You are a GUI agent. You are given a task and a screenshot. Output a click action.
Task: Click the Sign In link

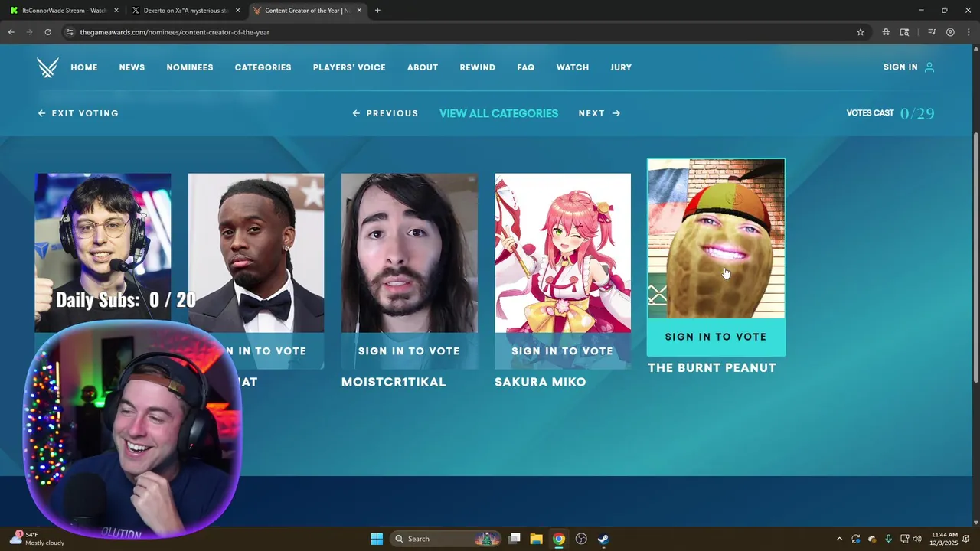[x=900, y=67]
